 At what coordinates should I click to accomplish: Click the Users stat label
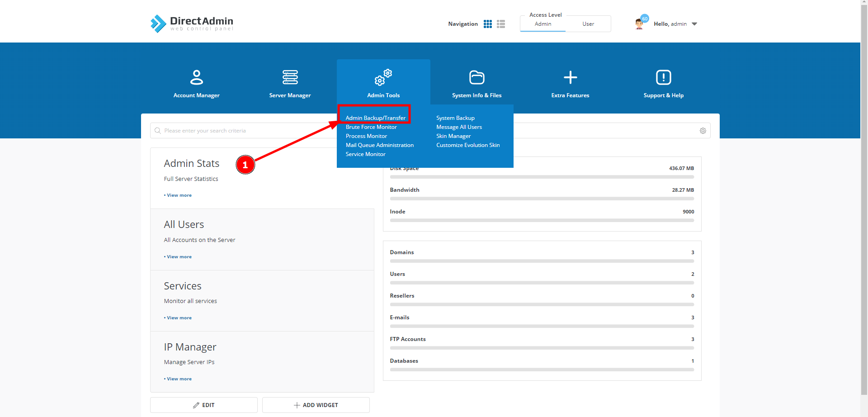click(397, 274)
